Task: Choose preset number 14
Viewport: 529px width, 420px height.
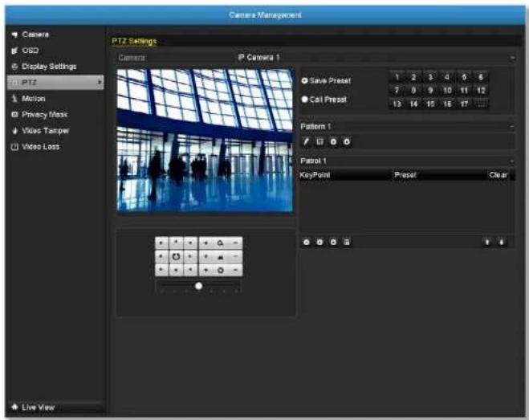Action: click(413, 104)
